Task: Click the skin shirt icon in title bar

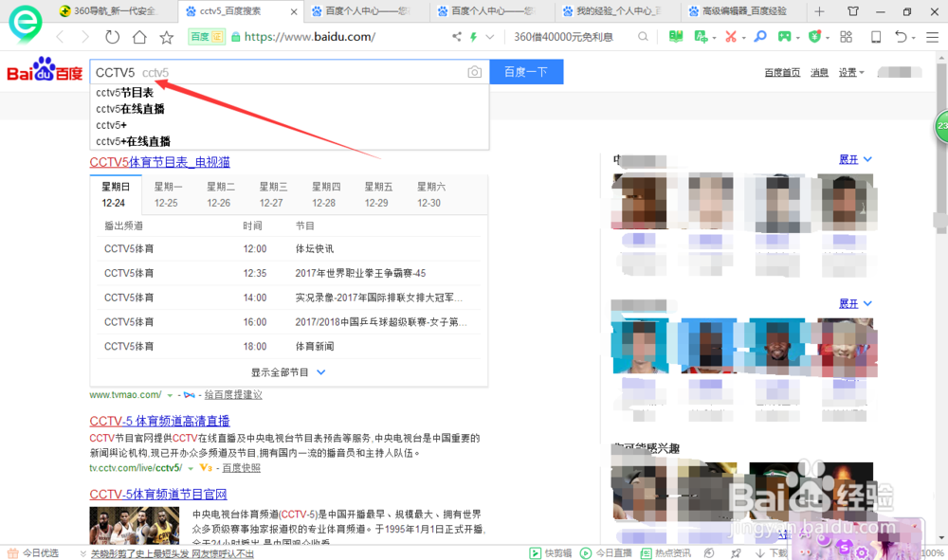Action: [853, 11]
